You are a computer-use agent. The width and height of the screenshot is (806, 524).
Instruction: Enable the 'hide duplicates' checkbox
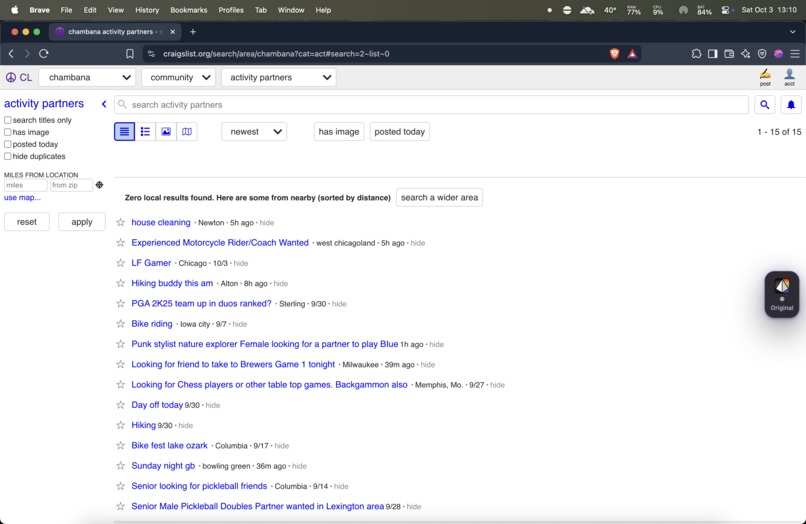click(8, 156)
